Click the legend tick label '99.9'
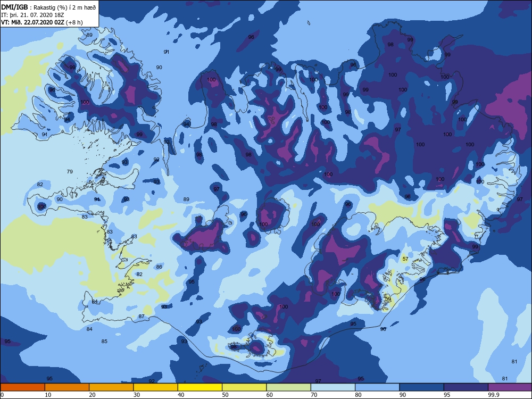Viewport: 532px width, 399px height. [493, 395]
